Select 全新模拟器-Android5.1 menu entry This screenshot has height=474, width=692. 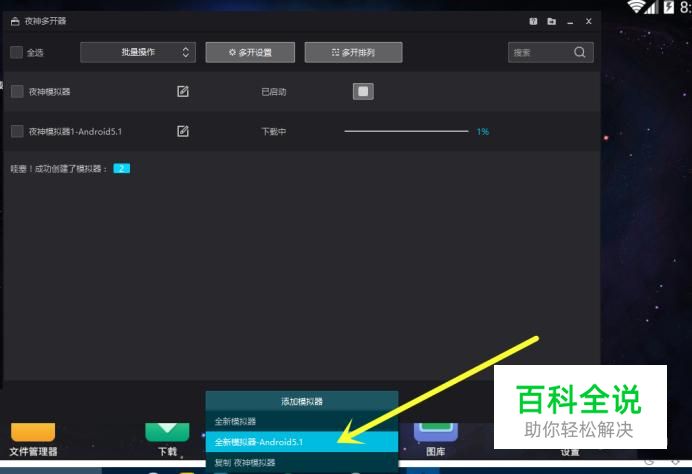(x=302, y=442)
